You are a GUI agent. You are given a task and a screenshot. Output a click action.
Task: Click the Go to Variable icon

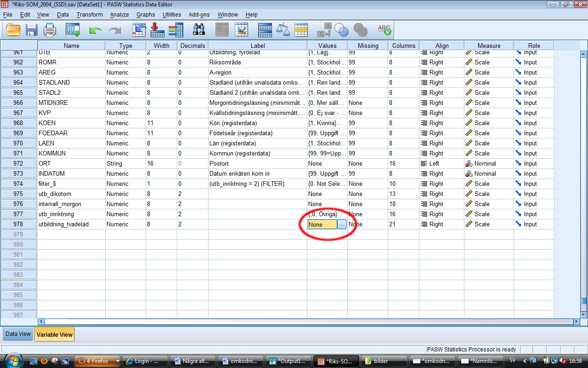click(157, 30)
